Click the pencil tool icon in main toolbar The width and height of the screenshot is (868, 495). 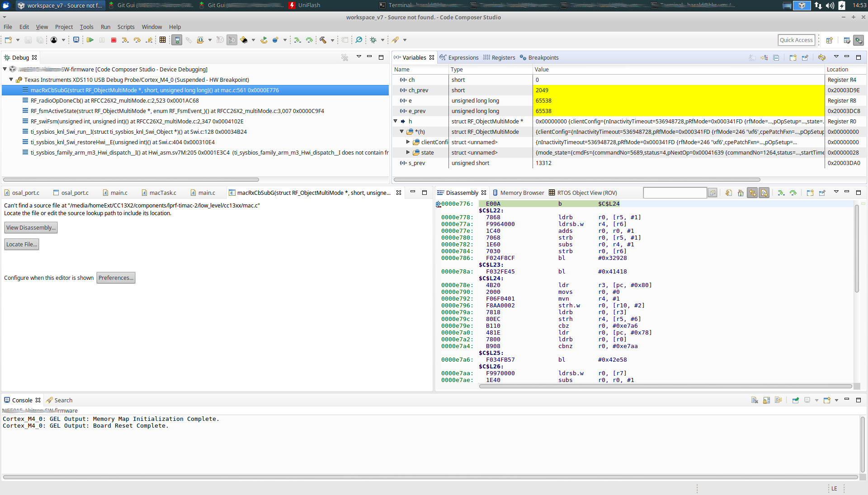tap(396, 40)
